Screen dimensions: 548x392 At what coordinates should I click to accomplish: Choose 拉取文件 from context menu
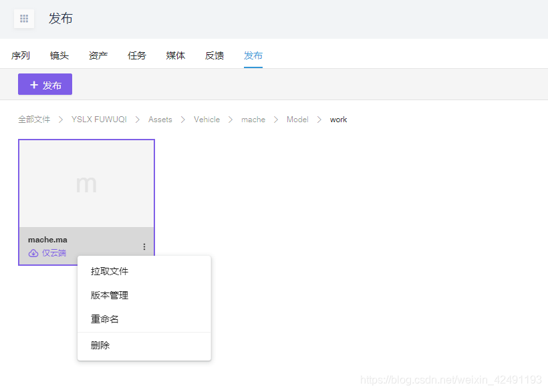coord(144,271)
